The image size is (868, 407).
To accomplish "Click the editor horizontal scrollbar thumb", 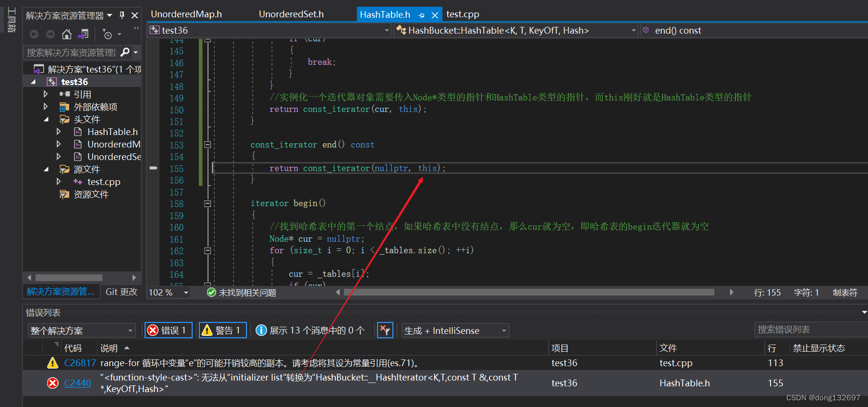I will 529,292.
